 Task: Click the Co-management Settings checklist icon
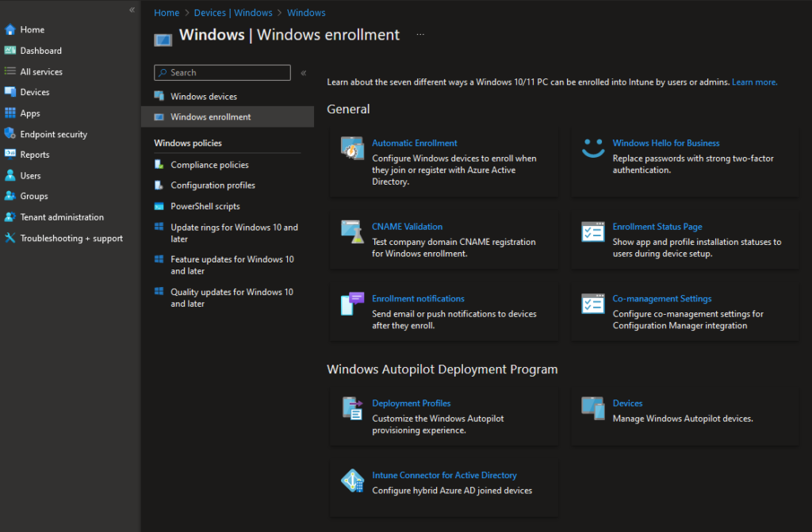pos(593,304)
